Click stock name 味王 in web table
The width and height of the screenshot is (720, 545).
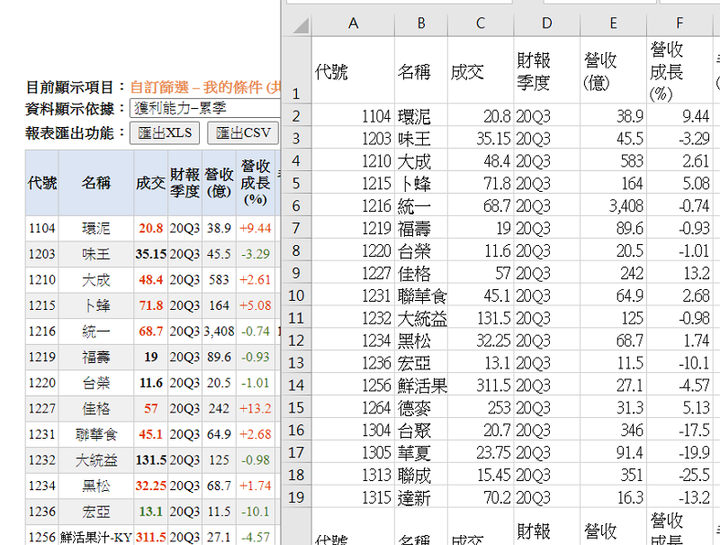96,254
